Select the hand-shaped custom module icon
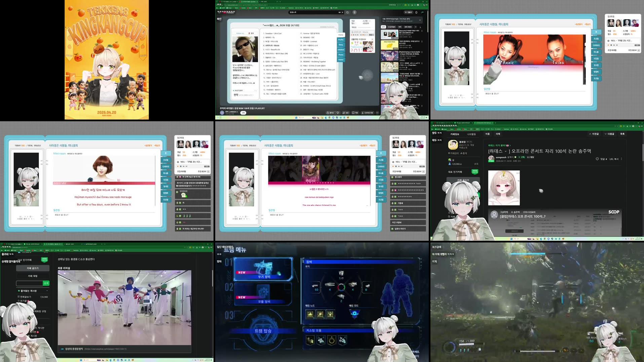 [310, 340]
